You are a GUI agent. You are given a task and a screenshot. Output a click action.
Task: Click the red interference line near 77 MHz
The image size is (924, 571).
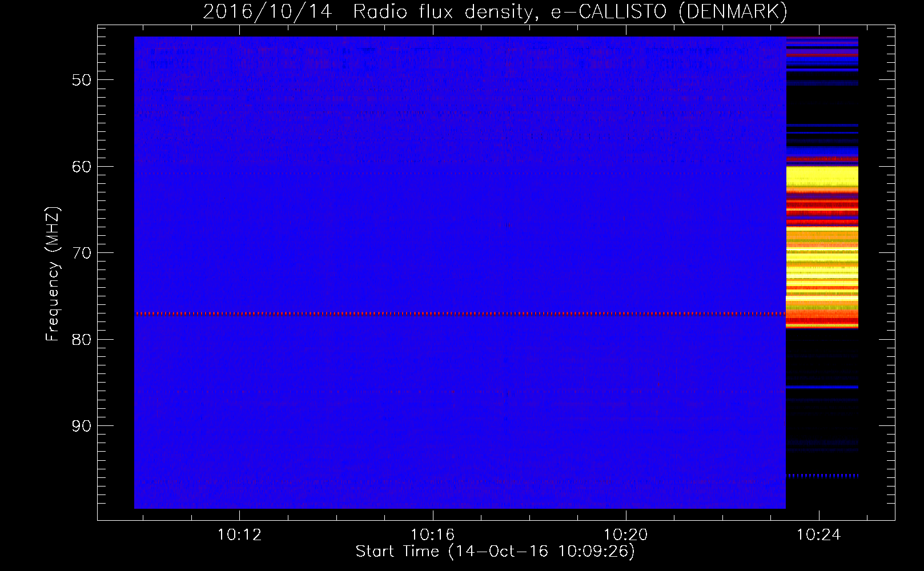[x=460, y=313]
